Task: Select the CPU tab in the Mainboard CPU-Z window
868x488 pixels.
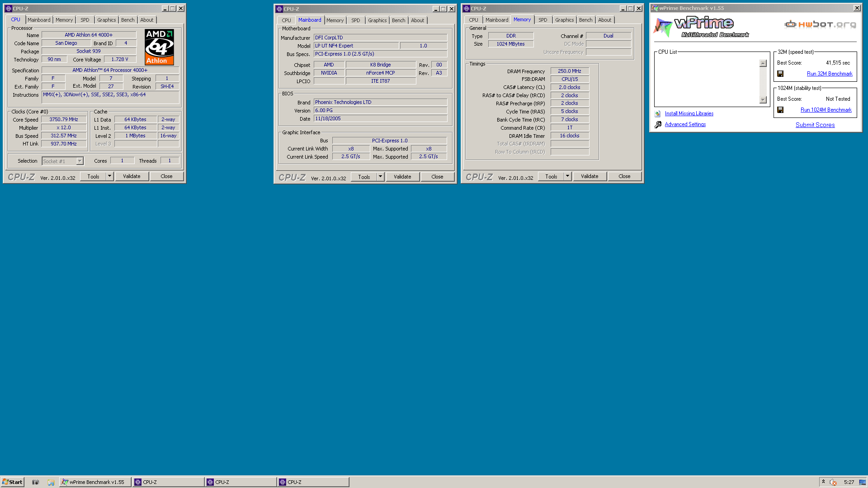Action: [286, 20]
